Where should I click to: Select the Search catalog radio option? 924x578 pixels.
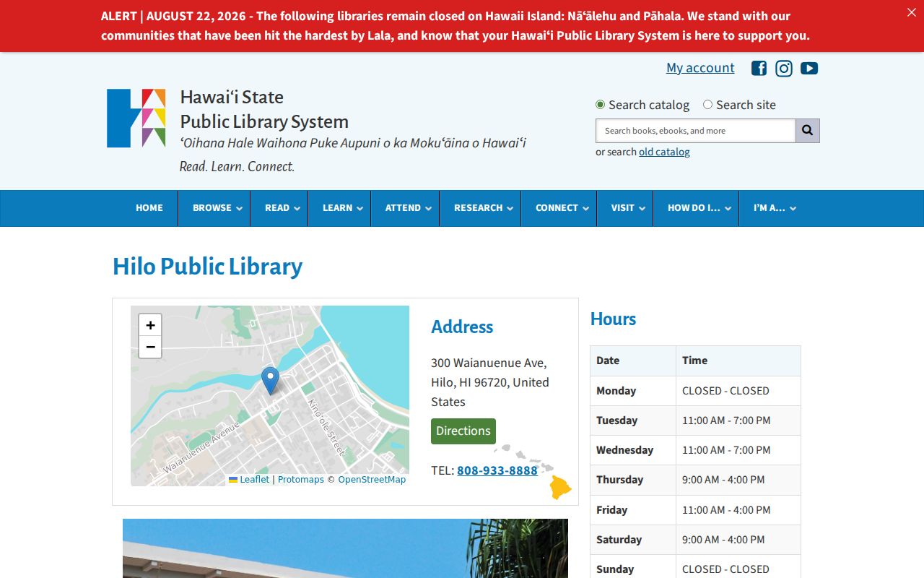(600, 105)
